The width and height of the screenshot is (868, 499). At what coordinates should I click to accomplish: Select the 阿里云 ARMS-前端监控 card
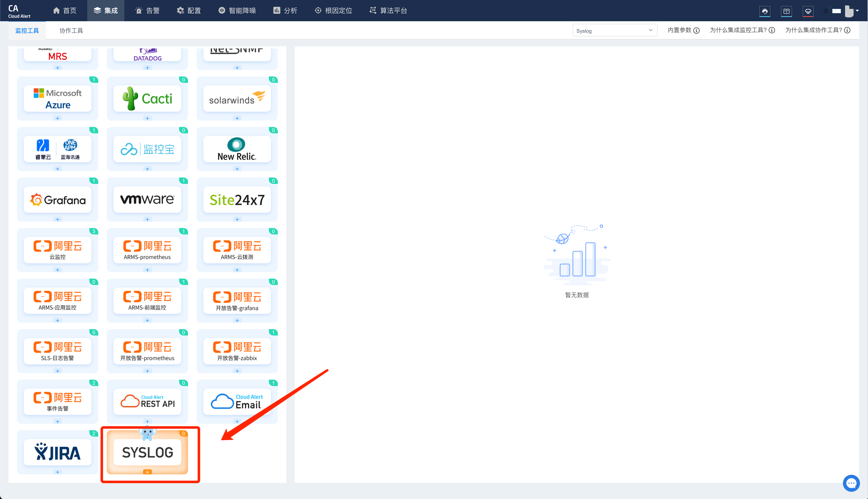[x=147, y=301]
